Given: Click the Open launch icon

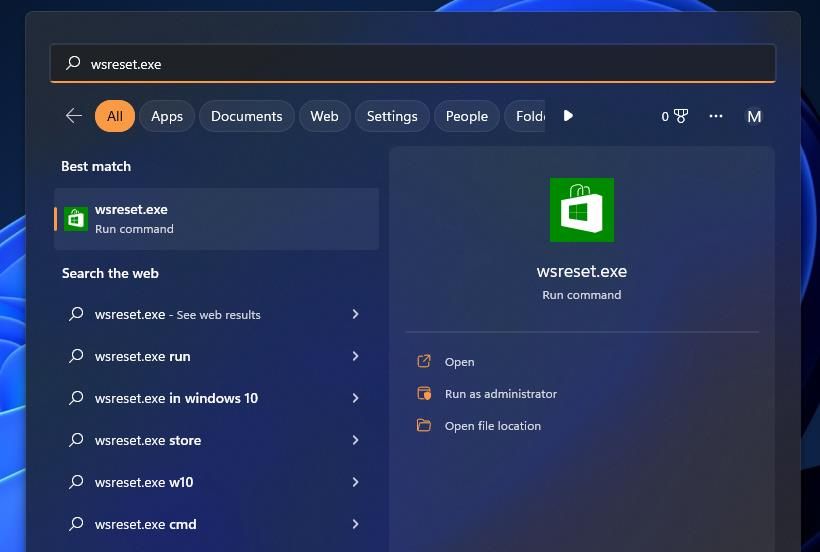Looking at the screenshot, I should (424, 361).
